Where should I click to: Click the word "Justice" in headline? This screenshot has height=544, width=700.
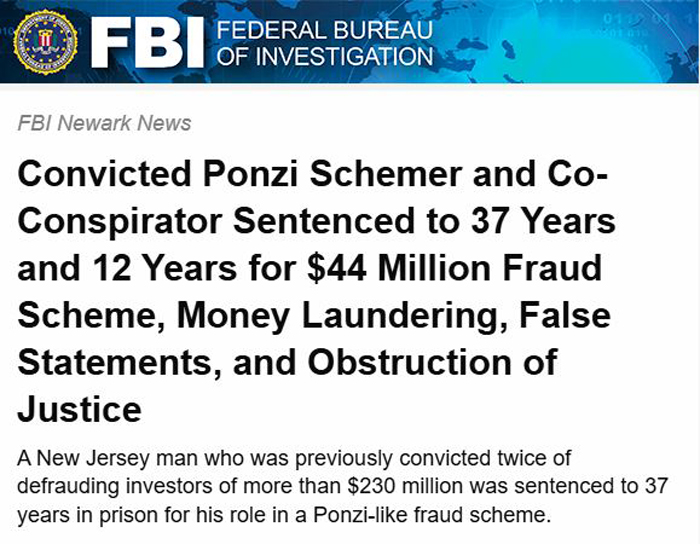80,409
